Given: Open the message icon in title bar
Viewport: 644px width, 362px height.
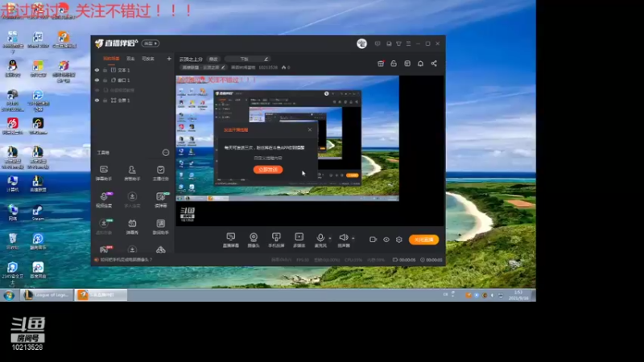Looking at the screenshot, I should click(389, 43).
